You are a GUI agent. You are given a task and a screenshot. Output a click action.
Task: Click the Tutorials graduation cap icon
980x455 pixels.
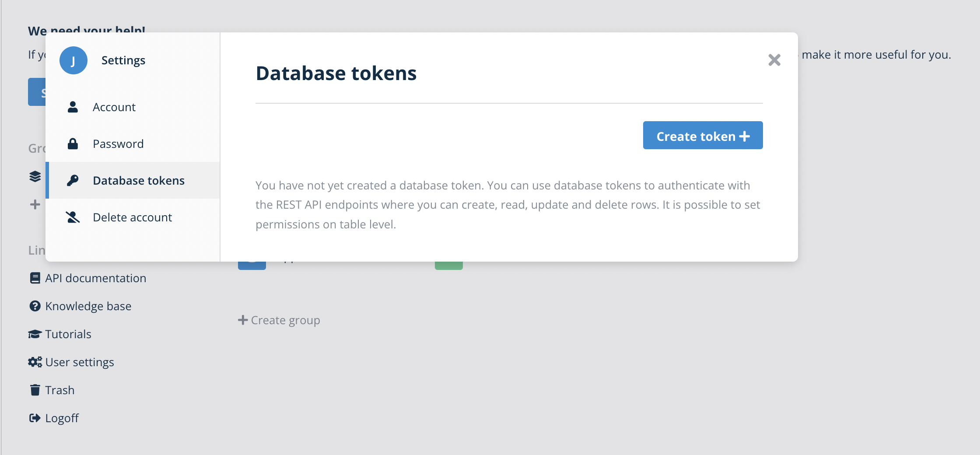coord(35,334)
